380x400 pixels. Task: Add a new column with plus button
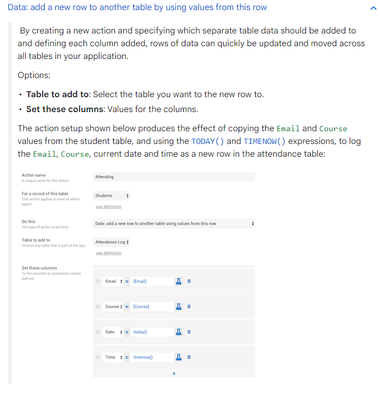174,374
